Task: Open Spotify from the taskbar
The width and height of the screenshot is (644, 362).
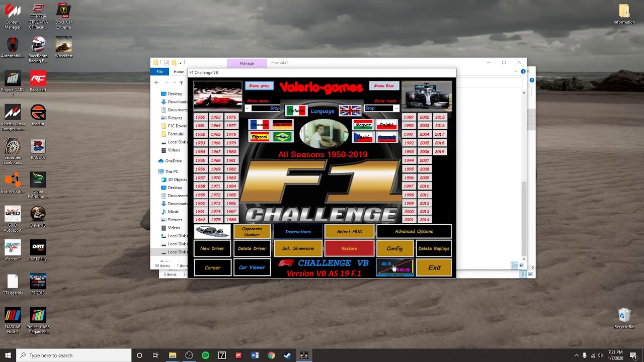Action: click(205, 355)
